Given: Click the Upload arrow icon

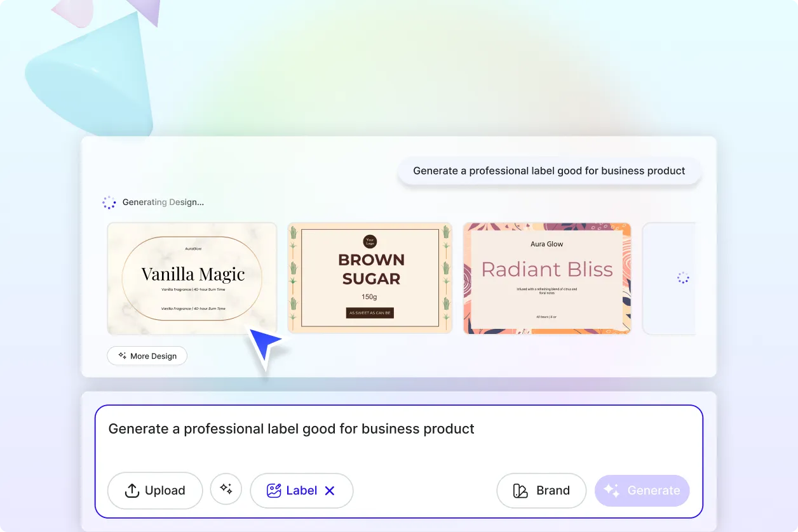Looking at the screenshot, I should (132, 490).
